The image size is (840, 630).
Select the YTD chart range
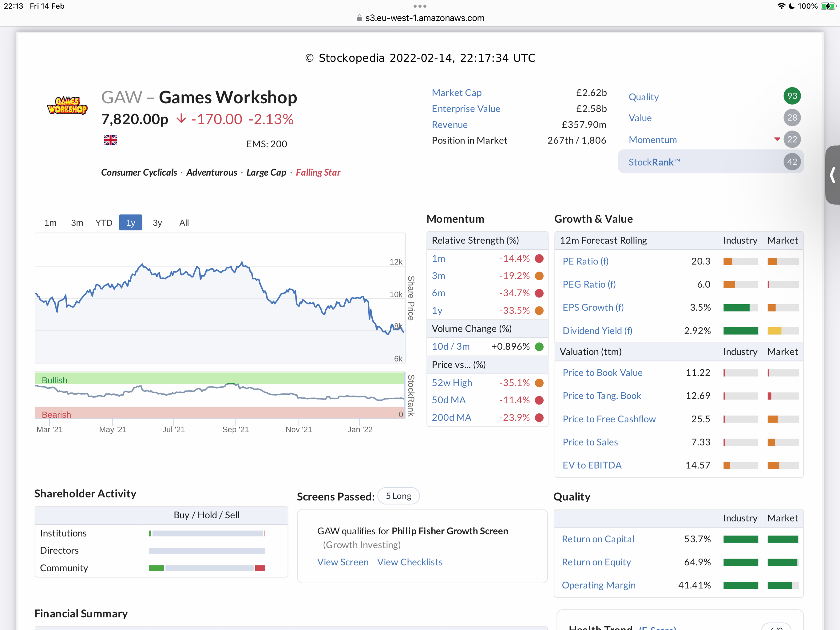click(104, 223)
